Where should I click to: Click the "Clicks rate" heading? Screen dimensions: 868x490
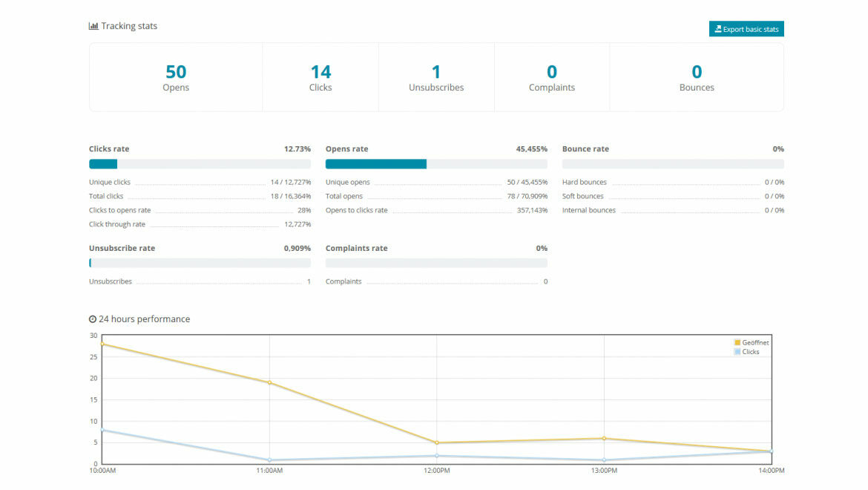[x=109, y=149]
